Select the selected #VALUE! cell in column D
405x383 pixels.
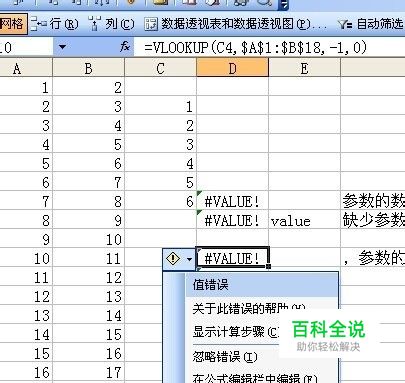coord(232,257)
